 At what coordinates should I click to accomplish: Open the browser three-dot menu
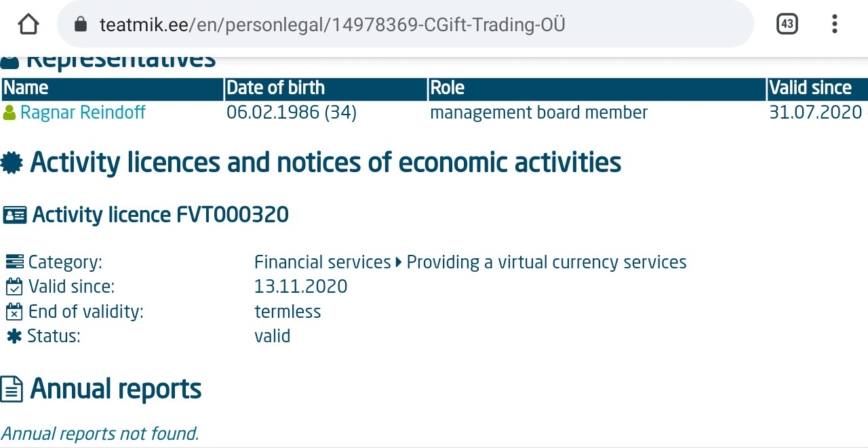pos(834,24)
